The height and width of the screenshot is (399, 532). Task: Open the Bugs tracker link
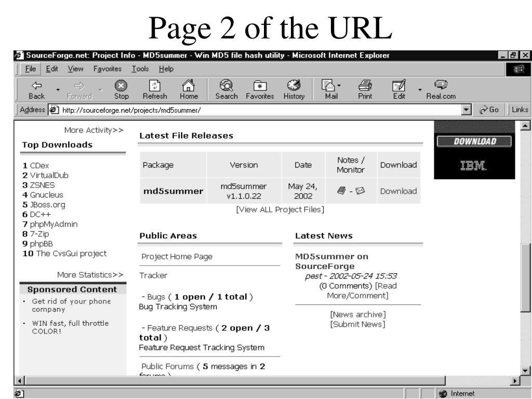(x=156, y=297)
